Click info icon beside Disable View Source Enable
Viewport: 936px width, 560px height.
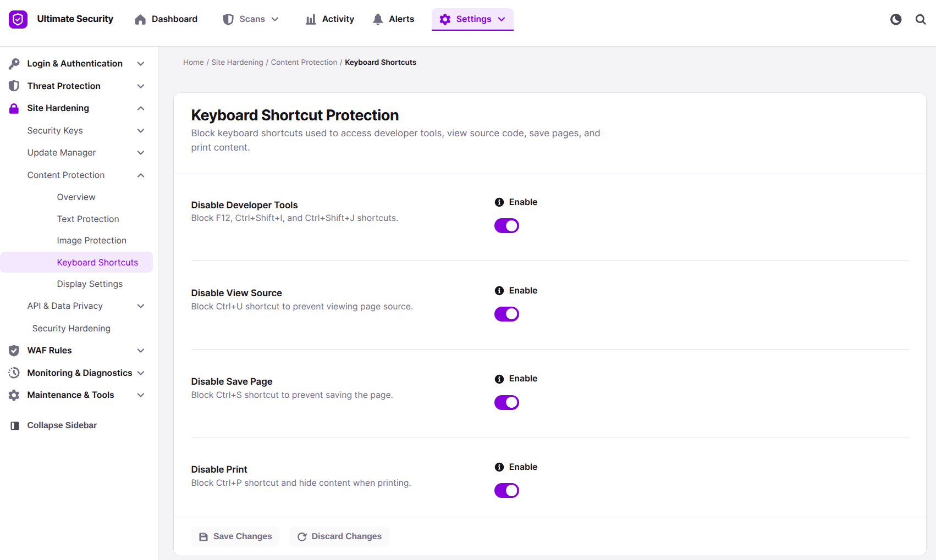pyautogui.click(x=499, y=291)
